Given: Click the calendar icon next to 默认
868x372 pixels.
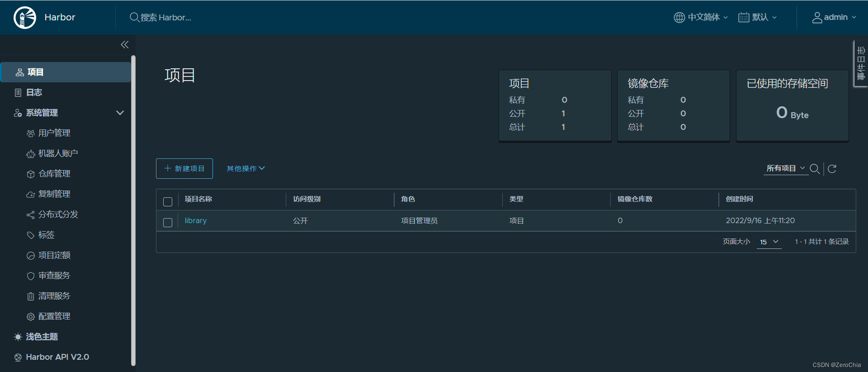Looking at the screenshot, I should 744,17.
